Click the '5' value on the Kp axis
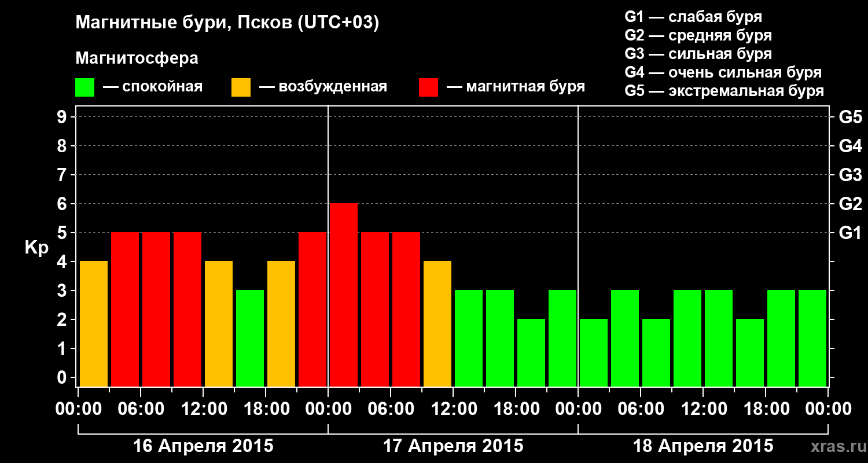Viewport: 868px width, 463px height. pos(63,233)
